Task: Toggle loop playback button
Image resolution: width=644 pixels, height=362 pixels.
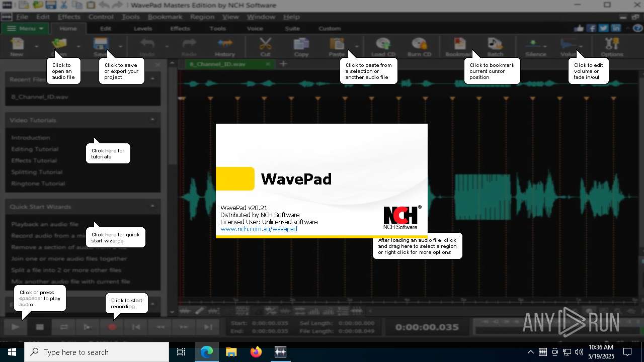Action: click(64, 327)
